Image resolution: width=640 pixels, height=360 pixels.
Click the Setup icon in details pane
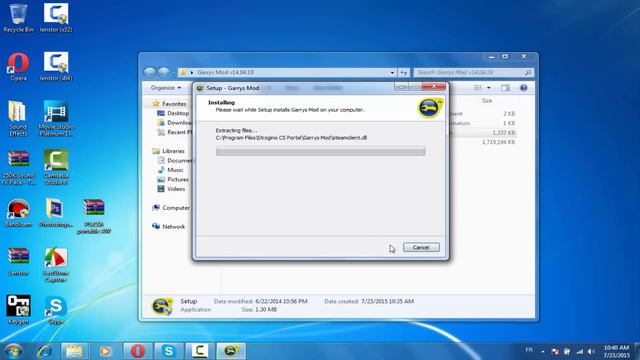click(162, 306)
